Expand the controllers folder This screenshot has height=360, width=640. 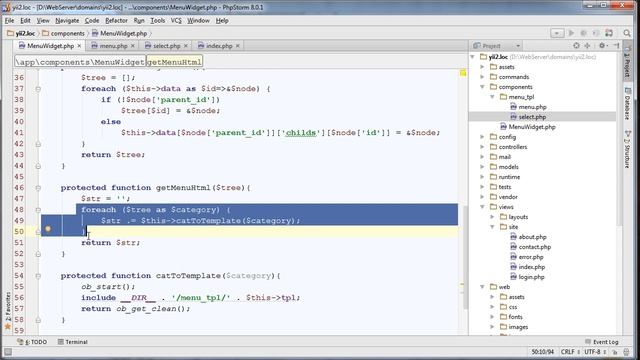tap(482, 147)
